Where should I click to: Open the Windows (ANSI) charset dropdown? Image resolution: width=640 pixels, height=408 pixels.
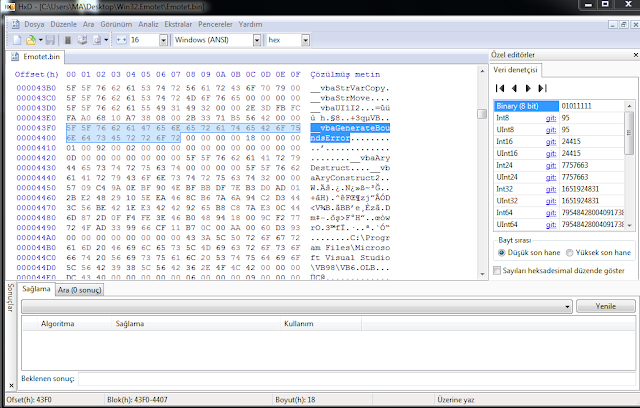pos(257,40)
